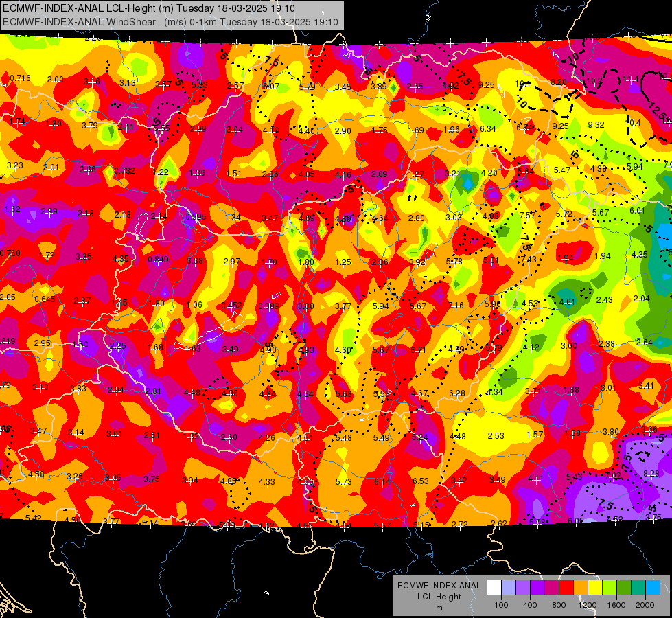
Task: Click the wind shear value '3.26'
Action: point(75,477)
